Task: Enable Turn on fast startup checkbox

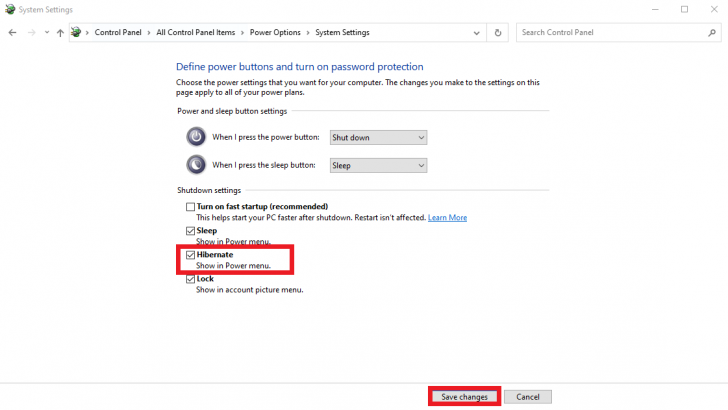Action: point(190,207)
